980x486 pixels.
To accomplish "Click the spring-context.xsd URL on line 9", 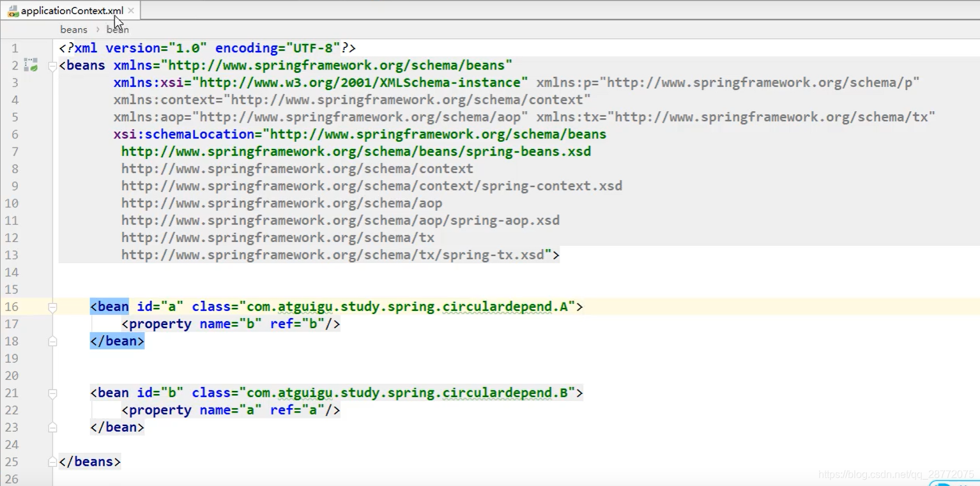I will click(x=372, y=186).
